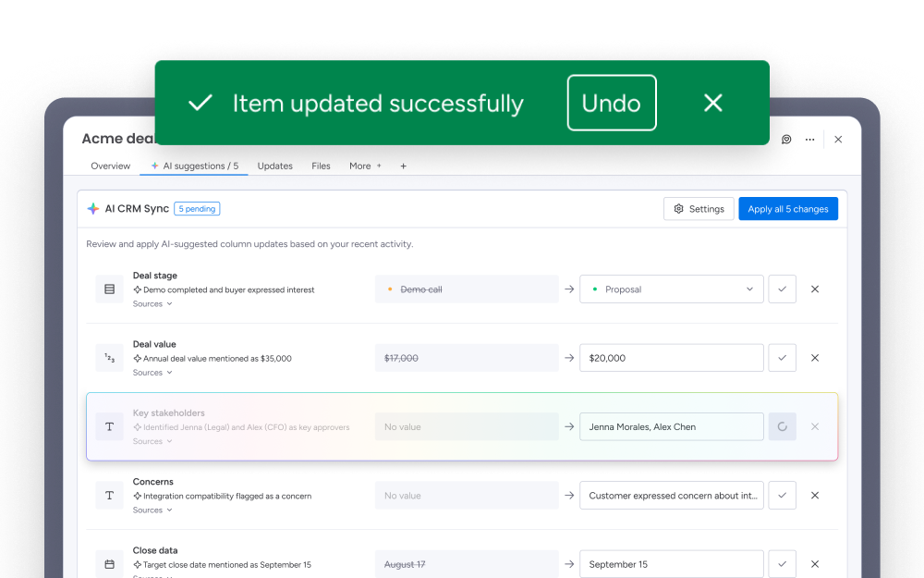924x578 pixels.
Task: Click Apply all 5 changes
Action: tap(788, 209)
